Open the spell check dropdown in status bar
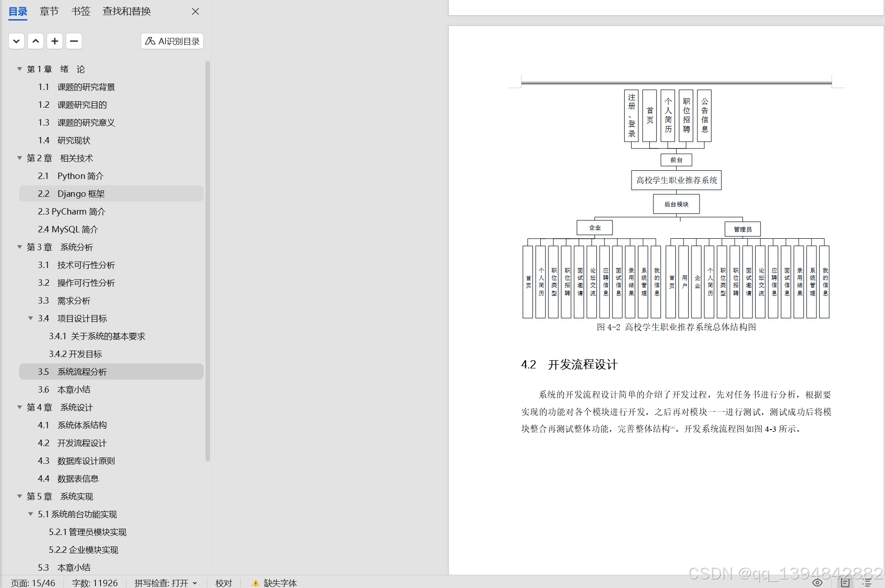 [195, 583]
